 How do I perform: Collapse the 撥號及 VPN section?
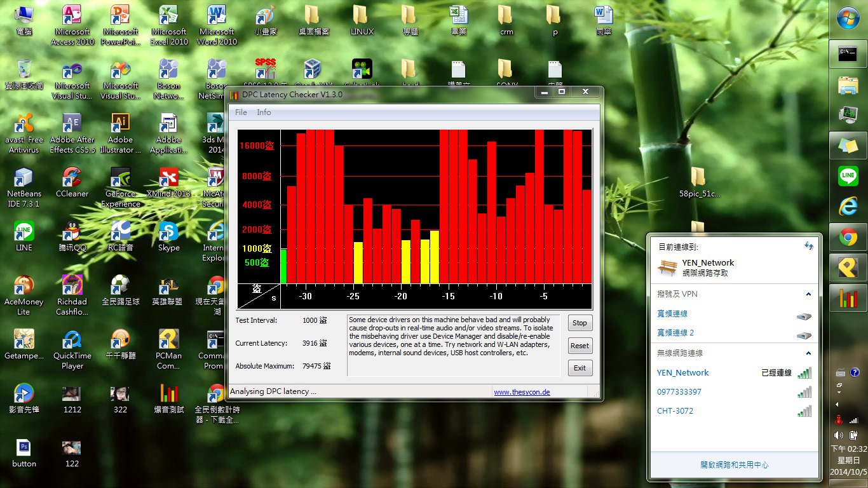coord(808,294)
